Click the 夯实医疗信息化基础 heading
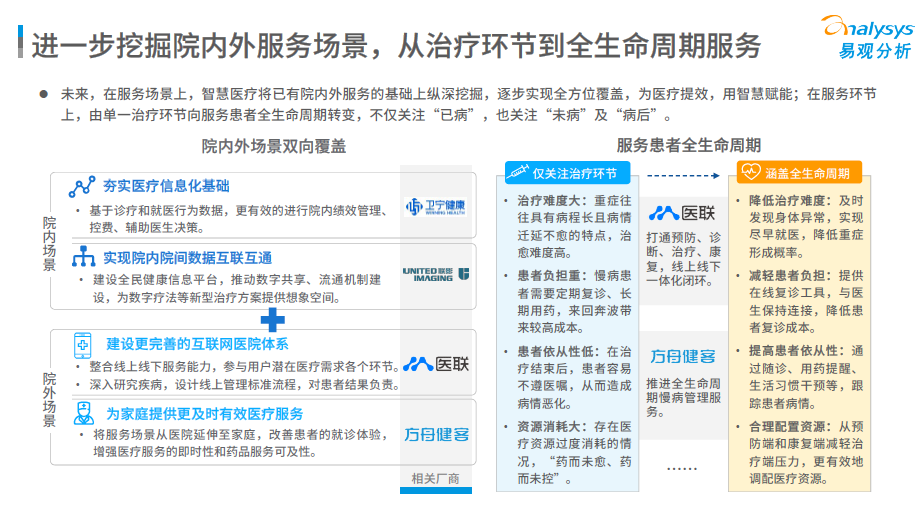The width and height of the screenshot is (919, 510). point(166,186)
